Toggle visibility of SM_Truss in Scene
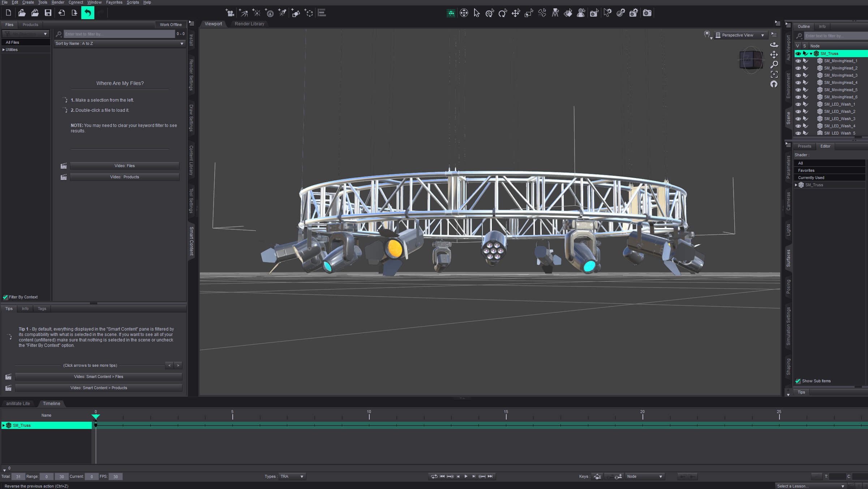868x489 pixels. (x=798, y=54)
